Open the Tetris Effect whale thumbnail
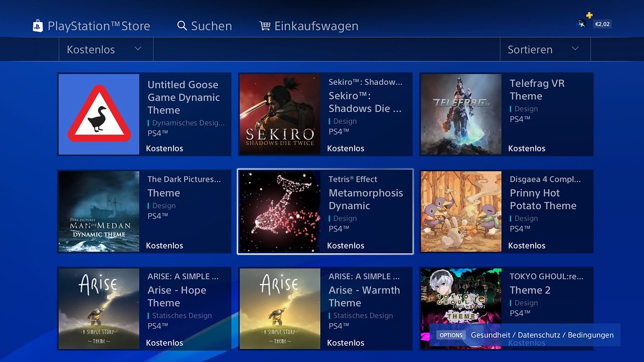This screenshot has width=644, height=362. click(280, 211)
